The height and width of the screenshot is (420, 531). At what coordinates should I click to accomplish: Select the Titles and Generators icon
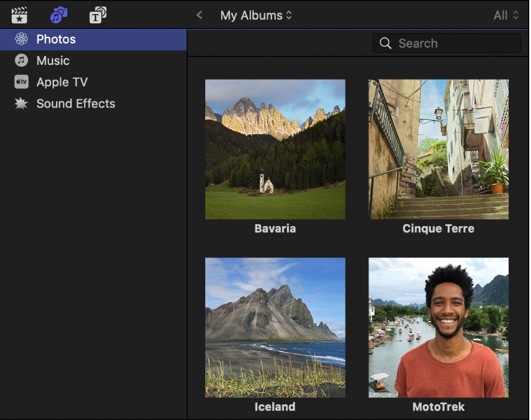[98, 15]
